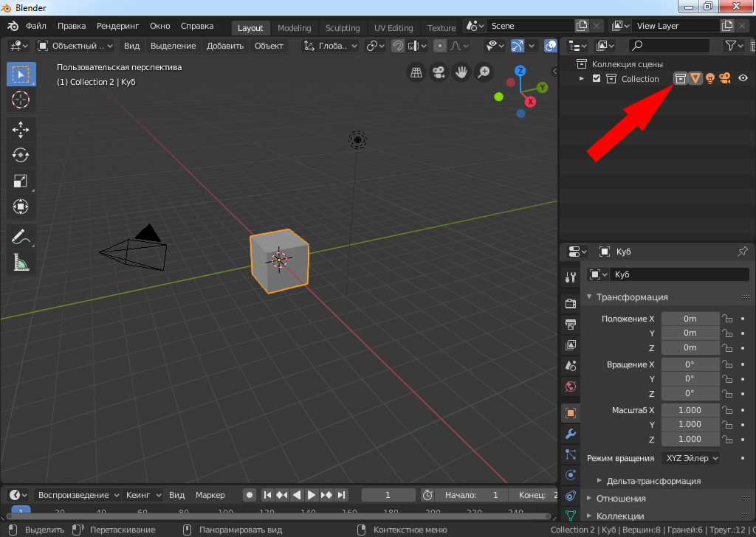Screen dimensions: 756x537
Task: Activate the Rotate tool
Action: click(21, 155)
